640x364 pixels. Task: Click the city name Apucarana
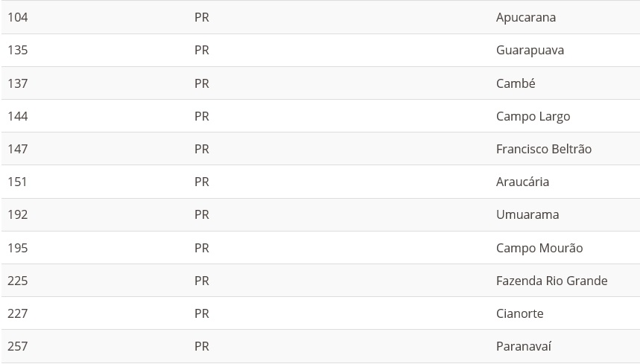(525, 17)
